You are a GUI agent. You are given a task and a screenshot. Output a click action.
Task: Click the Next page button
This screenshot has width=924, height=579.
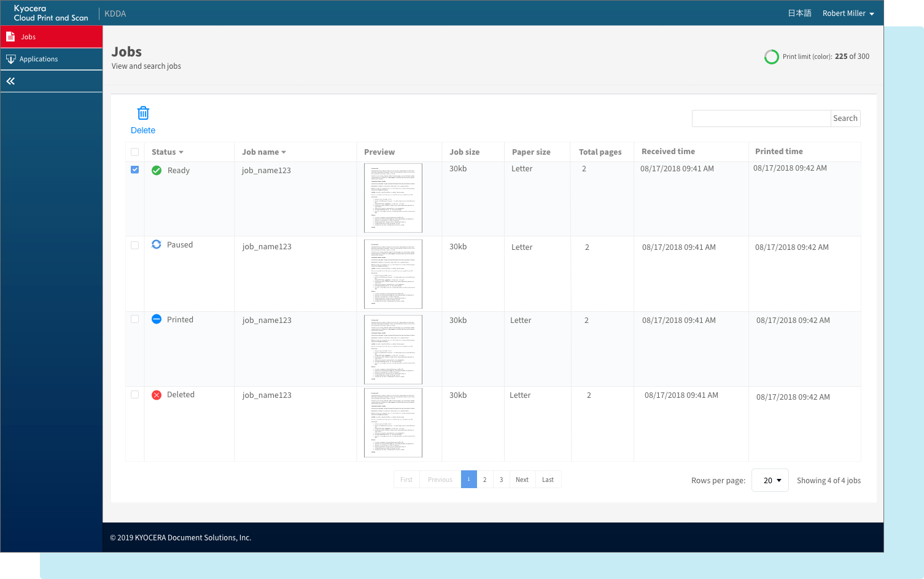(522, 480)
